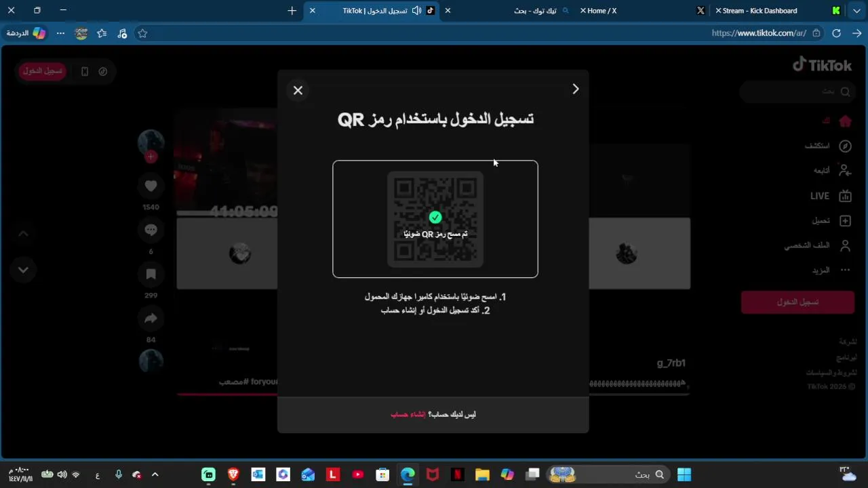
Task: Open the For You home icon
Action: point(845,121)
